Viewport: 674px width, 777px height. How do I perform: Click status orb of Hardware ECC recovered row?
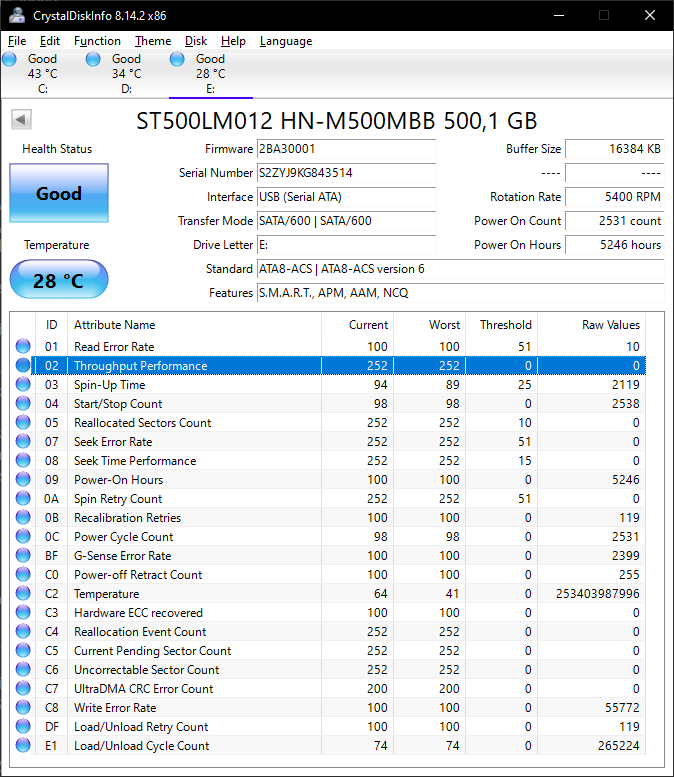pos(23,612)
